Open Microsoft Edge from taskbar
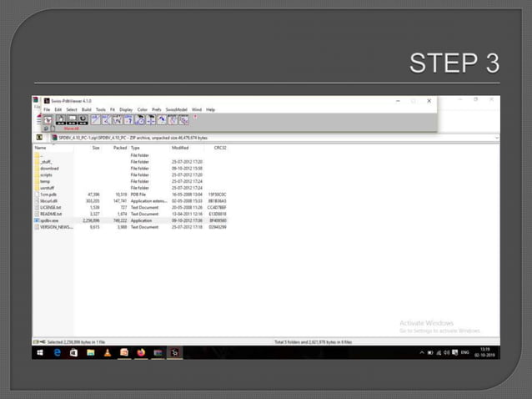This screenshot has width=532, height=399. [x=58, y=353]
